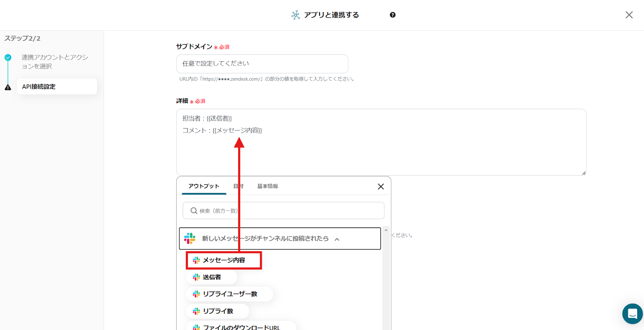Click the アプリと連携する title
644x330 pixels.
[331, 15]
